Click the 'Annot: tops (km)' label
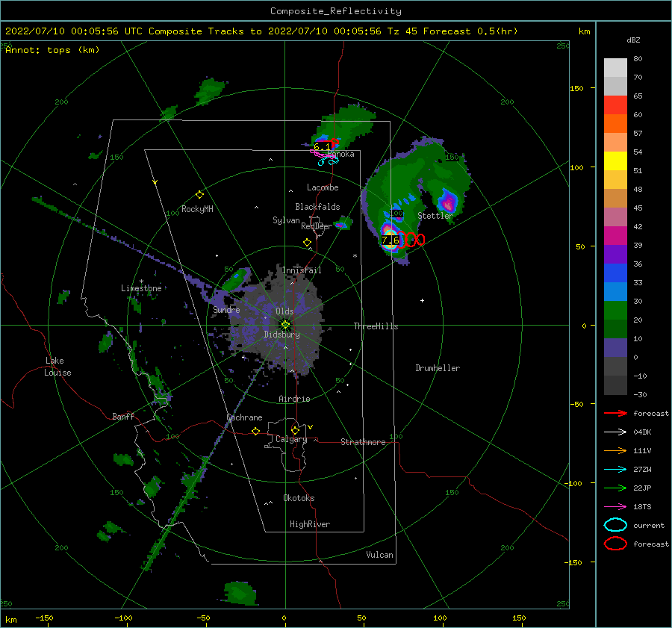 (x=52, y=50)
